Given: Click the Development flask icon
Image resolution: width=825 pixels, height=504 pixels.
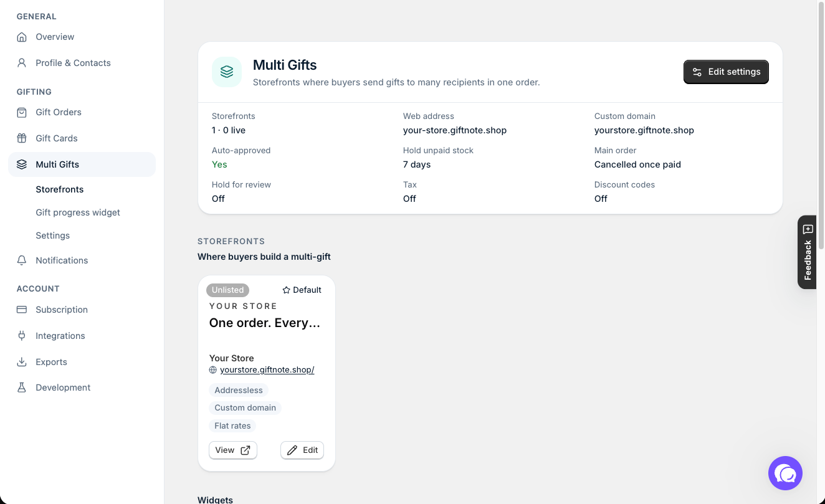Looking at the screenshot, I should 22,388.
